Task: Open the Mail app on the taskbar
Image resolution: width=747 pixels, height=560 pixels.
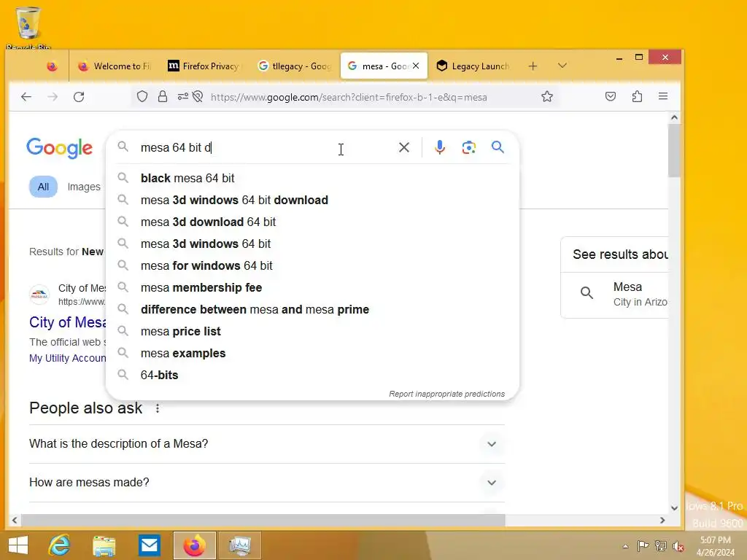Action: pos(150,545)
